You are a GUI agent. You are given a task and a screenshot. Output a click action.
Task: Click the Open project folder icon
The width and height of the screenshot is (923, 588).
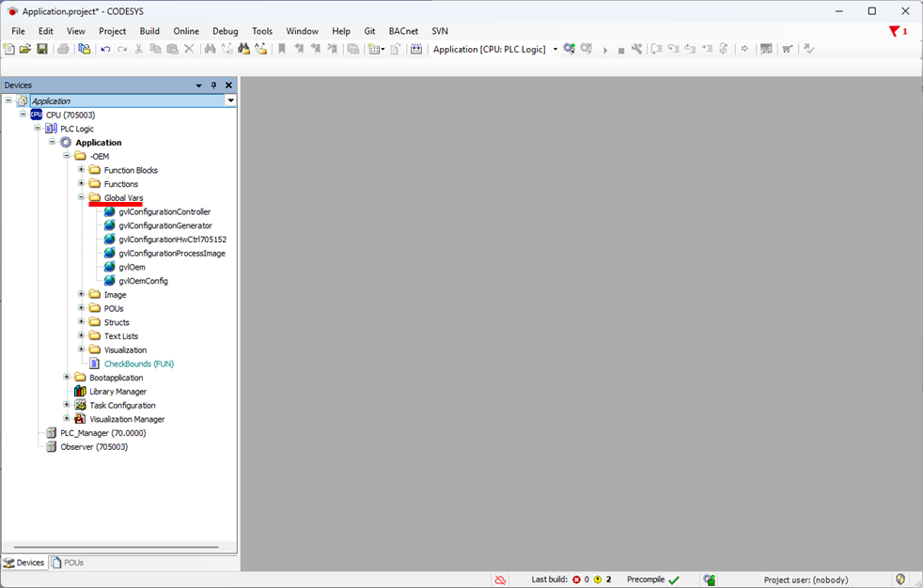point(25,49)
